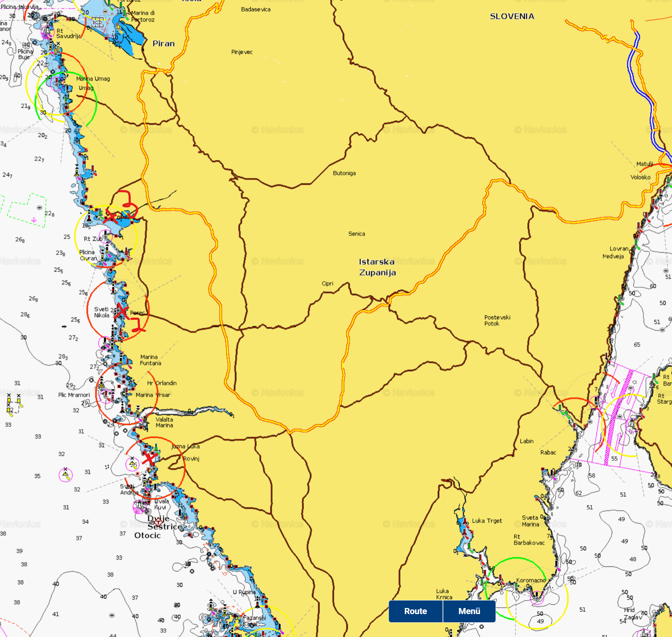
Task: Select the Marina Umag label
Action: click(x=93, y=79)
